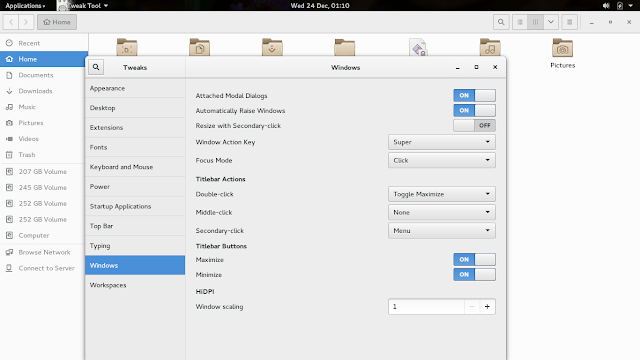Toggle Minimize titlebar button switch
640x360 pixels.
tap(474, 274)
